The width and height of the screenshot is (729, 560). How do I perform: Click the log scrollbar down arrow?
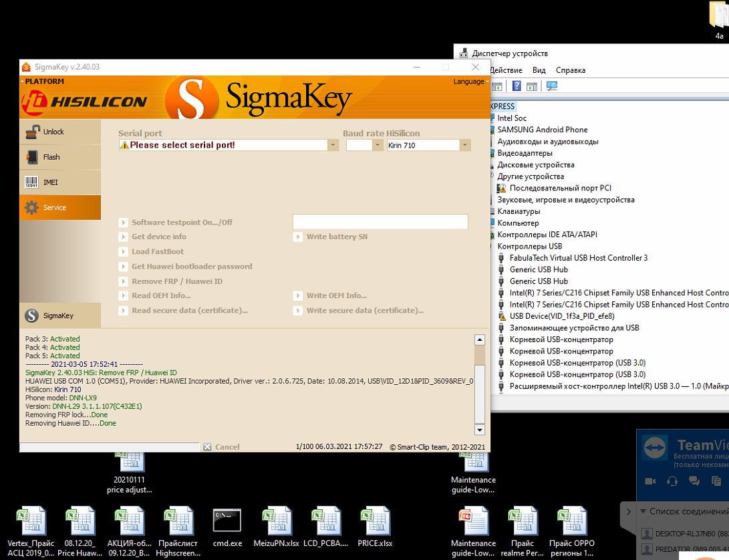[x=479, y=429]
